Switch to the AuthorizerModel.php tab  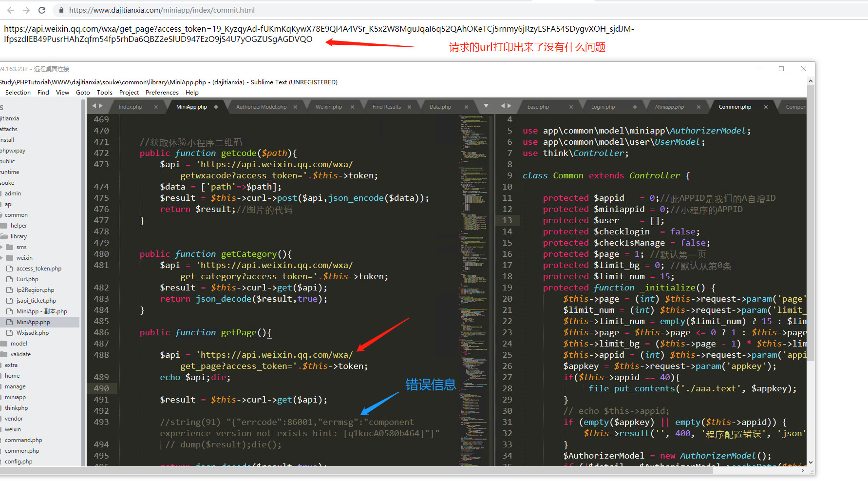point(262,107)
